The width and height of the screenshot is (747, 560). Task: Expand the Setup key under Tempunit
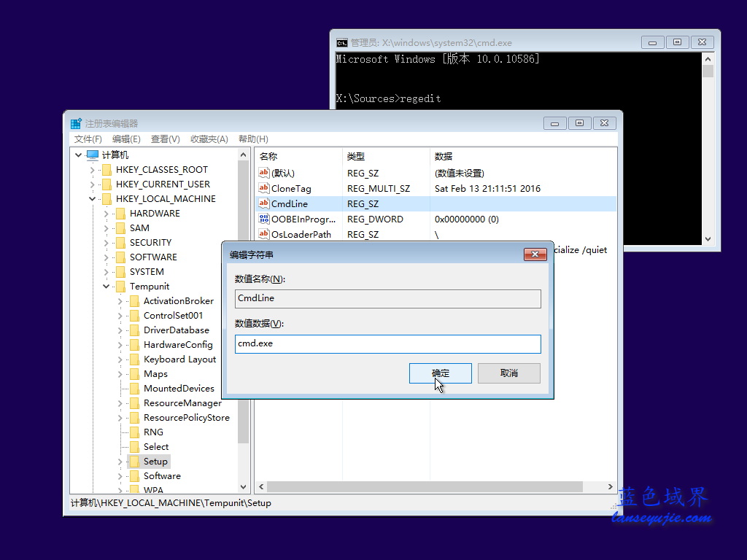[120, 462]
